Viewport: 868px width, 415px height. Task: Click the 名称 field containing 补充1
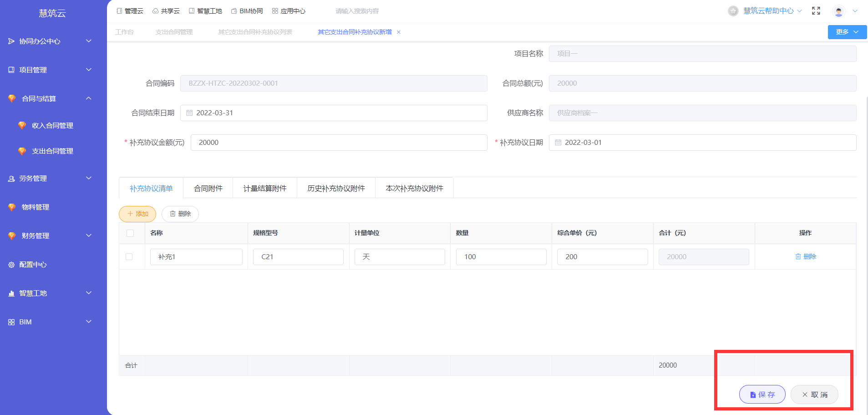196,257
